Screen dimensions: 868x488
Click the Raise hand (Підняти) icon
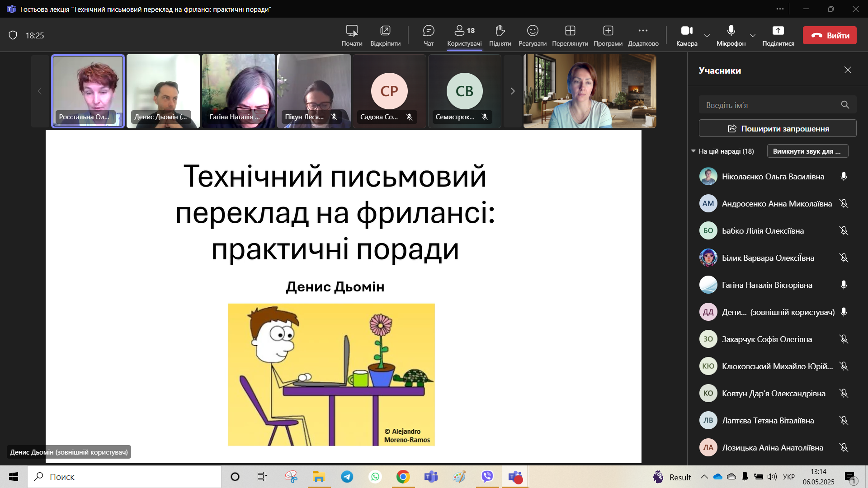pyautogui.click(x=500, y=31)
